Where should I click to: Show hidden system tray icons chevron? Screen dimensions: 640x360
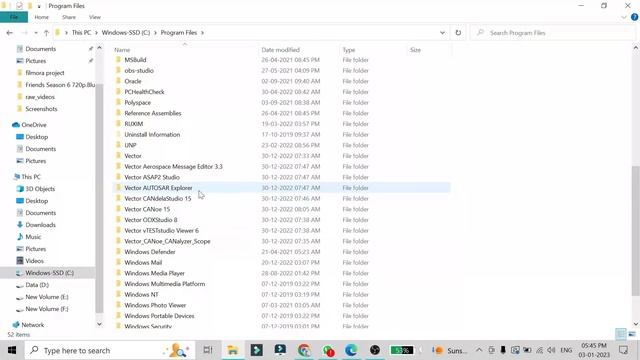(x=479, y=350)
